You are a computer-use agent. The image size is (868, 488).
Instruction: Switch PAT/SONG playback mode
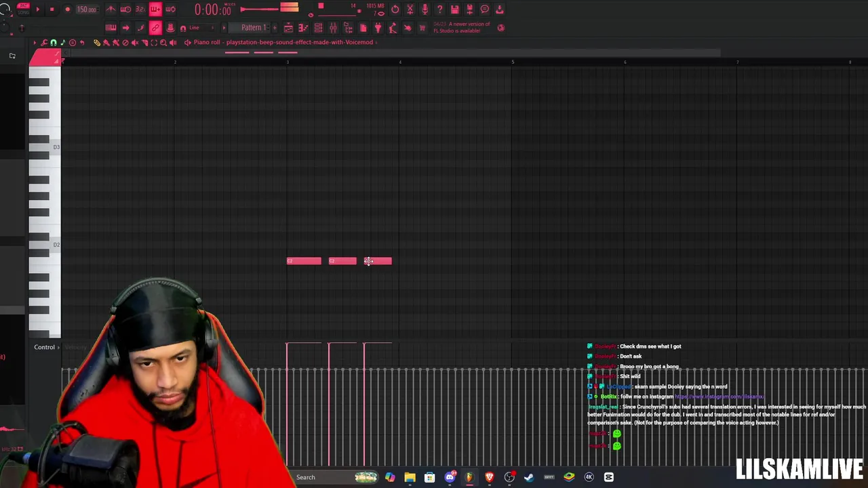coord(23,9)
